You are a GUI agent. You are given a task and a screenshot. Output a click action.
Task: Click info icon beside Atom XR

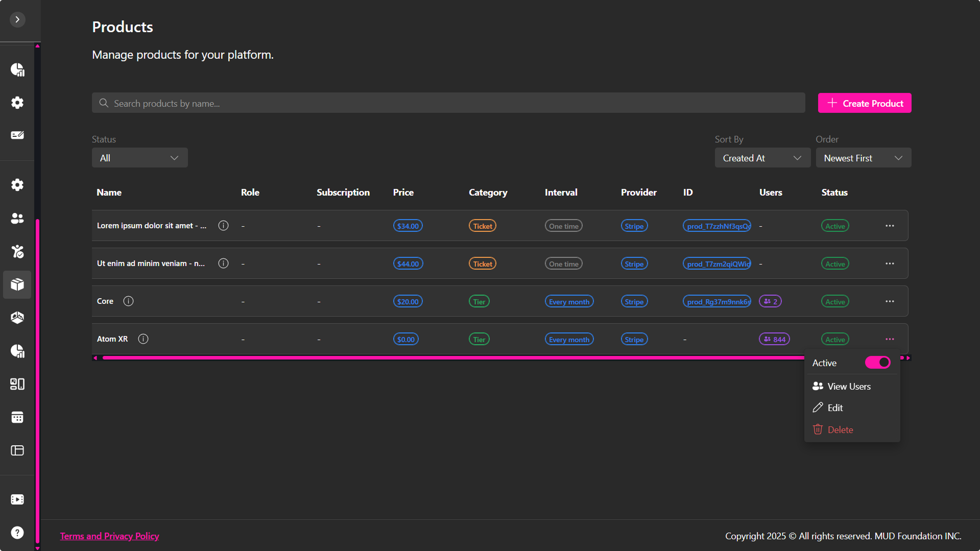(x=143, y=339)
